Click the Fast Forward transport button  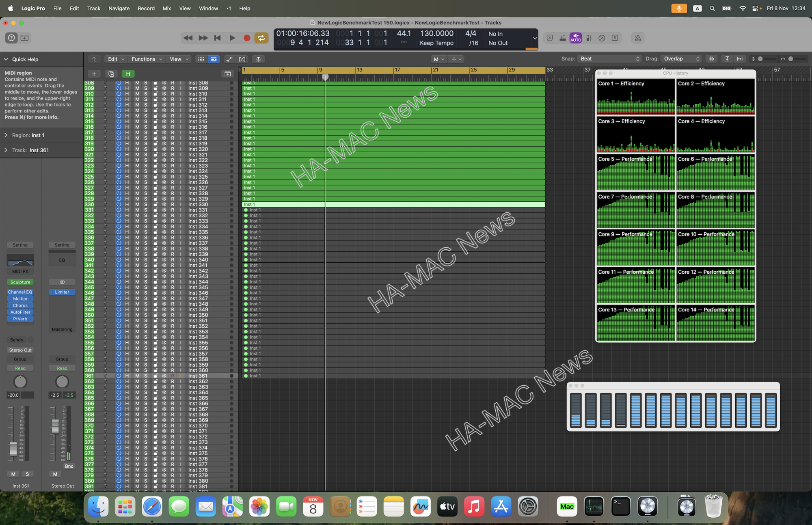coord(203,38)
